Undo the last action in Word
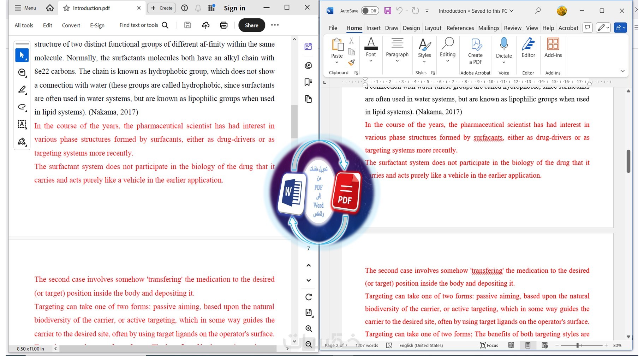Screen dimensions: 644x356 pyautogui.click(x=399, y=11)
